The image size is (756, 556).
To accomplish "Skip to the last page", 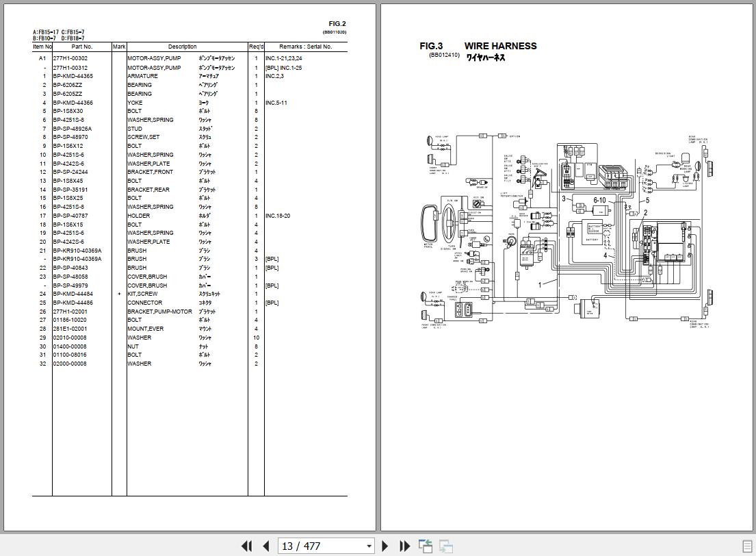I will pos(405,546).
